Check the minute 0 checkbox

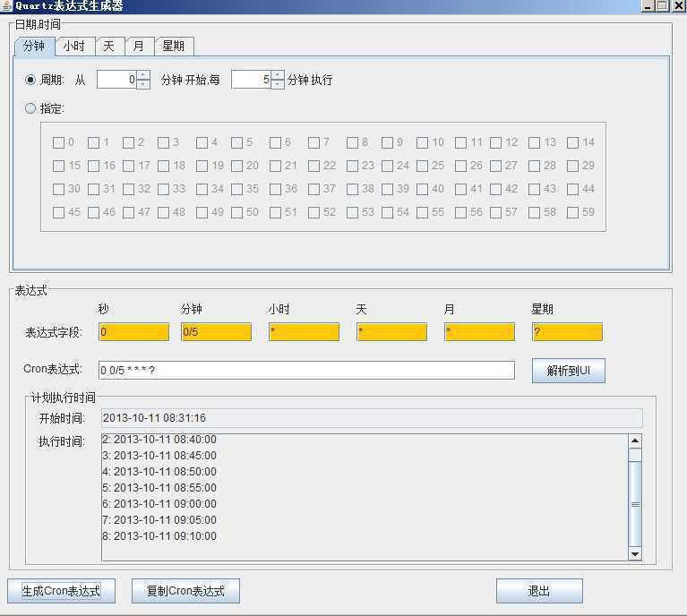58,142
